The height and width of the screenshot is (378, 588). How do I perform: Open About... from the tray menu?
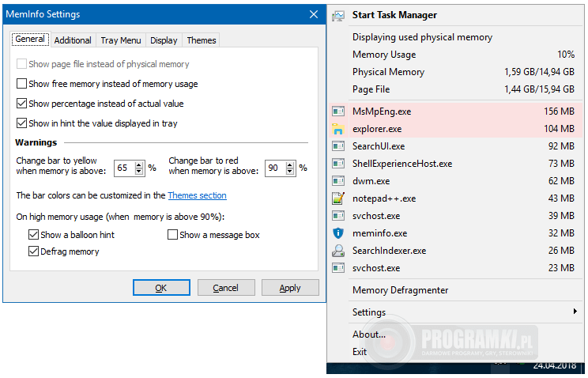(456, 334)
